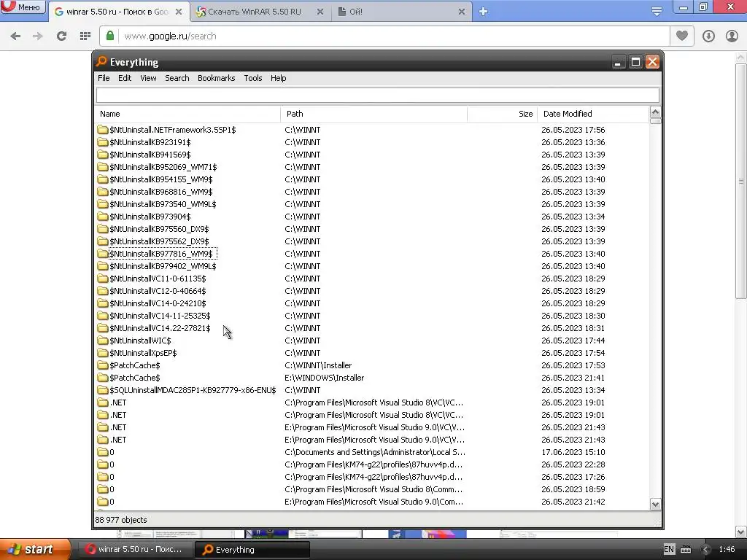The height and width of the screenshot is (560, 747).
Task: Select folder icon of $NtUninstallKB952069_WM71$
Action: [x=102, y=167]
